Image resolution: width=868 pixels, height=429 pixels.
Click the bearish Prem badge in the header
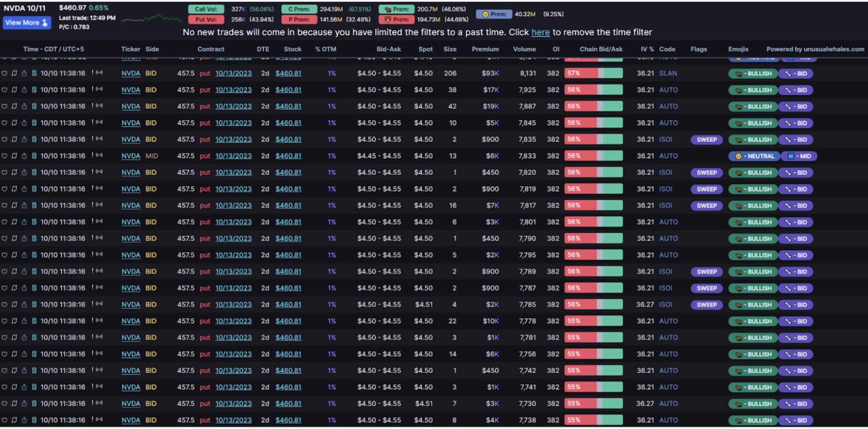tap(397, 19)
